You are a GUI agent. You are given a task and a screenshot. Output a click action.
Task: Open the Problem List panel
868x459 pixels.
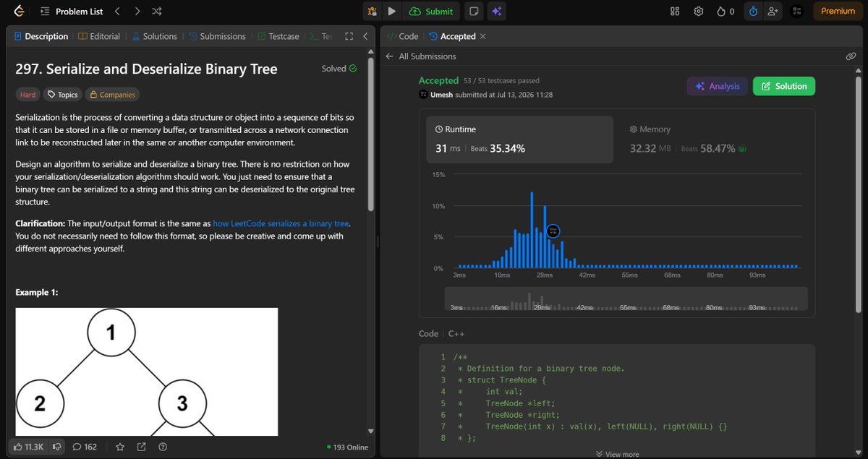coord(72,11)
